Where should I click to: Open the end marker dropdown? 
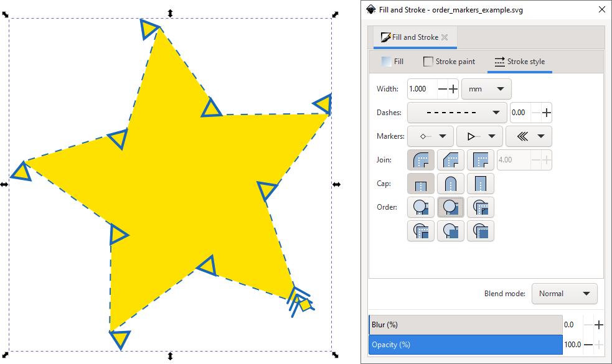pos(529,136)
